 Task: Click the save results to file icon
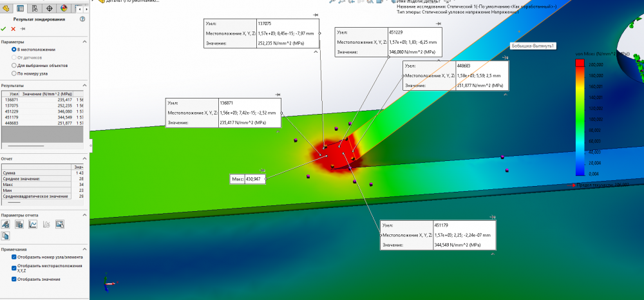[x=19, y=224]
